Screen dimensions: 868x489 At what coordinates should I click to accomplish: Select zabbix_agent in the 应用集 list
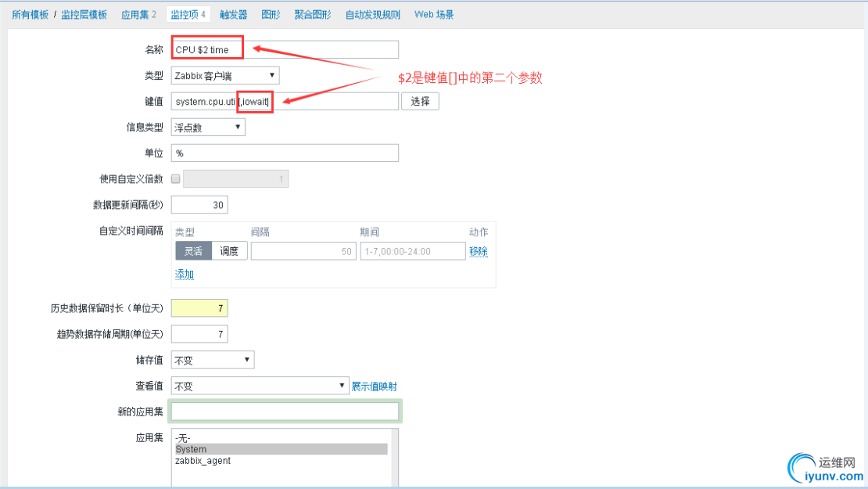282,461
